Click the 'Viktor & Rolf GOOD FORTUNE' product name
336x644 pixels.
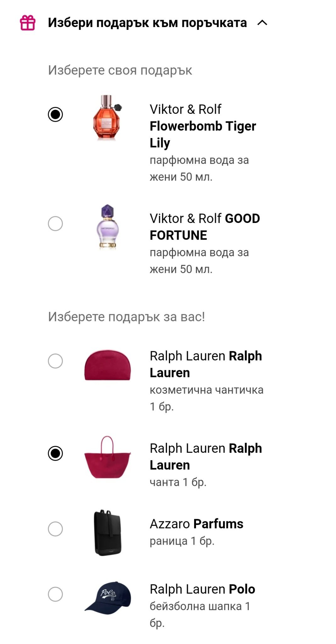point(204,227)
